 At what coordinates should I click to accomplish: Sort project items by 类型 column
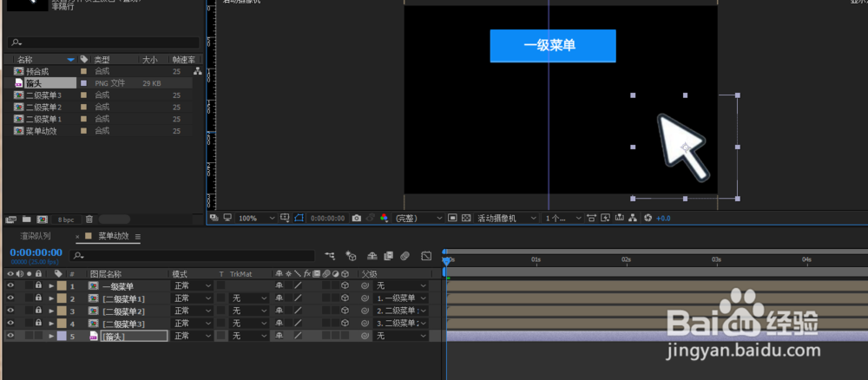102,59
